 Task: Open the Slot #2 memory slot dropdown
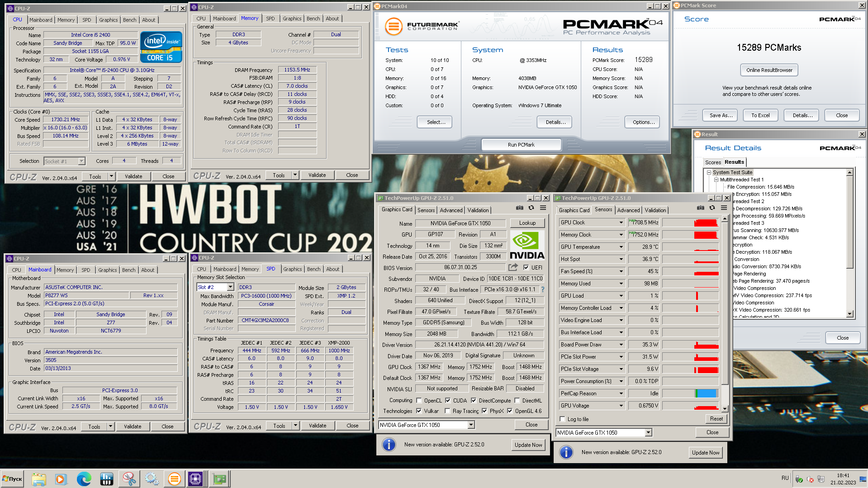pos(230,287)
